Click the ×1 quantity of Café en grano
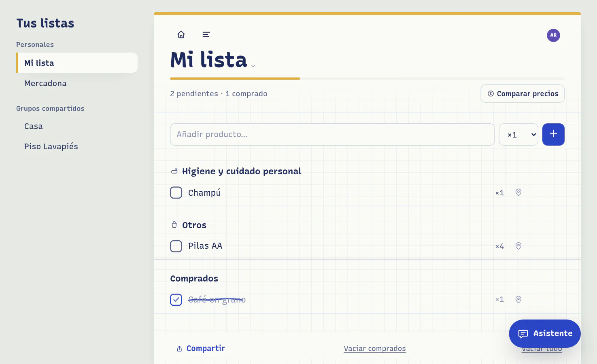597x364 pixels. tap(500, 300)
